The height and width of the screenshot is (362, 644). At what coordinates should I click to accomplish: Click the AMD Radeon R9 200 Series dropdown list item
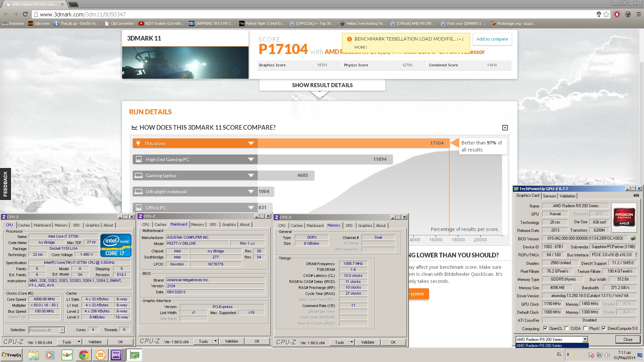(x=552, y=346)
